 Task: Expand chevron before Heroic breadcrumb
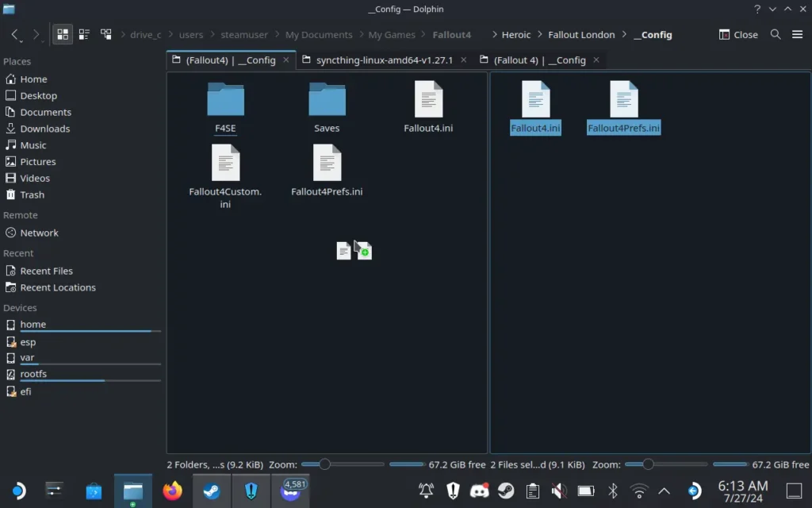click(x=495, y=35)
